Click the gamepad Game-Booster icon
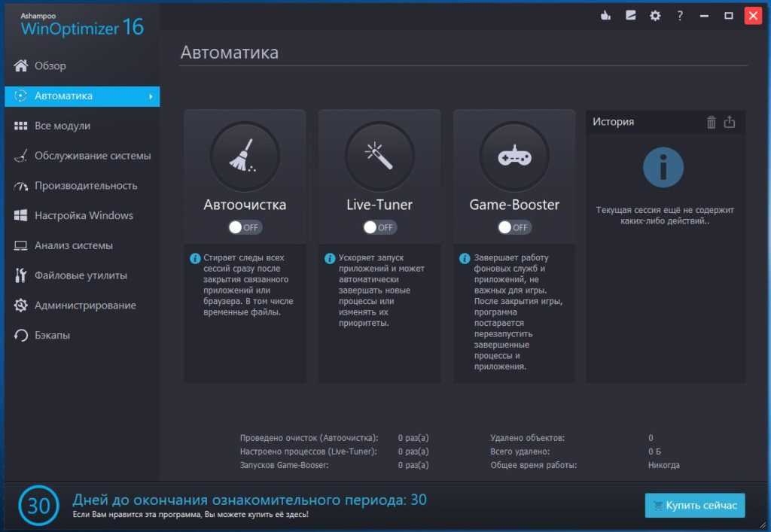The image size is (771, 532). pyautogui.click(x=514, y=157)
